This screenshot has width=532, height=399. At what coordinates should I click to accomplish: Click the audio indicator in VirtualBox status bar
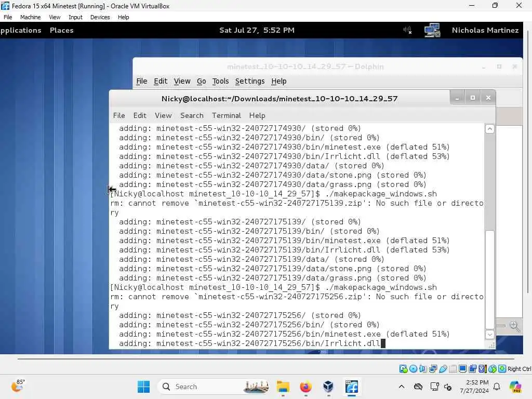point(423,369)
